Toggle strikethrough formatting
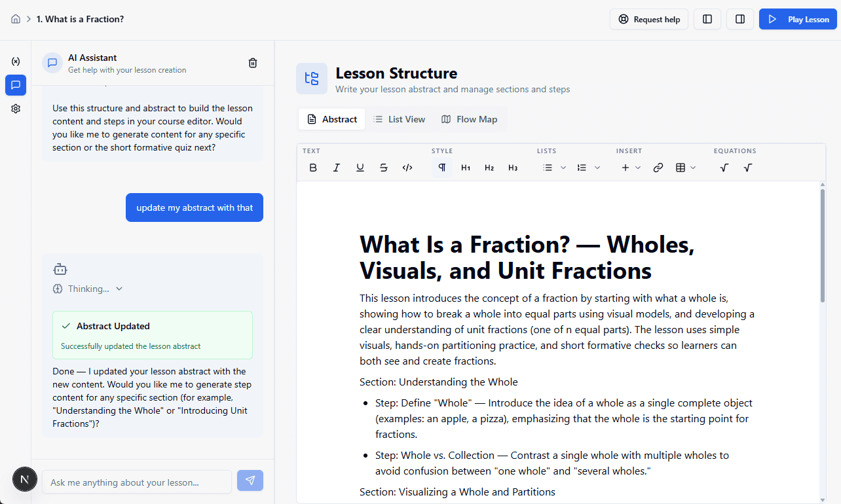 tap(383, 167)
